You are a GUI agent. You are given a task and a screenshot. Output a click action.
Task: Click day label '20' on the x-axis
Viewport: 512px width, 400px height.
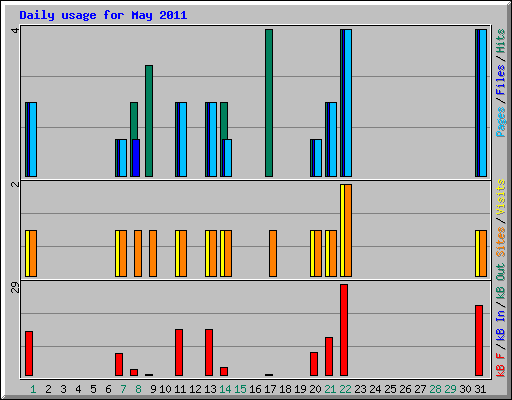315,389
